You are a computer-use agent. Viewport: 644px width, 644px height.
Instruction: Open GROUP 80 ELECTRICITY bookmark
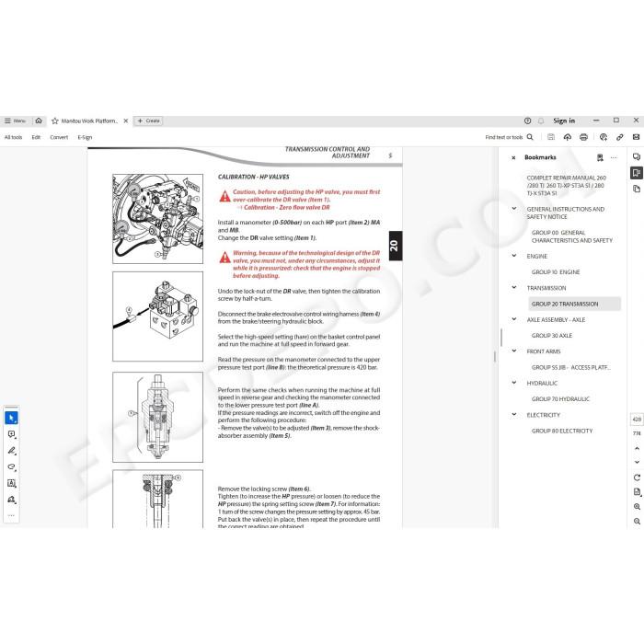tap(562, 431)
